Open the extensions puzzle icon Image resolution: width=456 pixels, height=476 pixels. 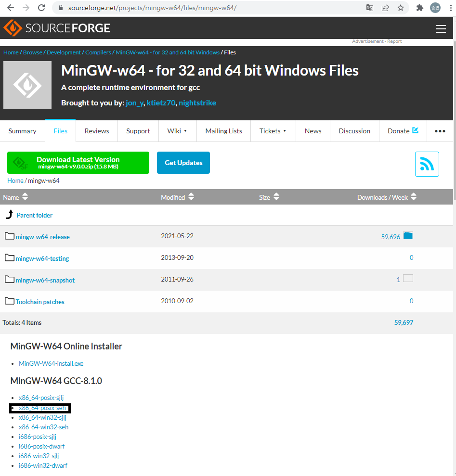click(420, 8)
